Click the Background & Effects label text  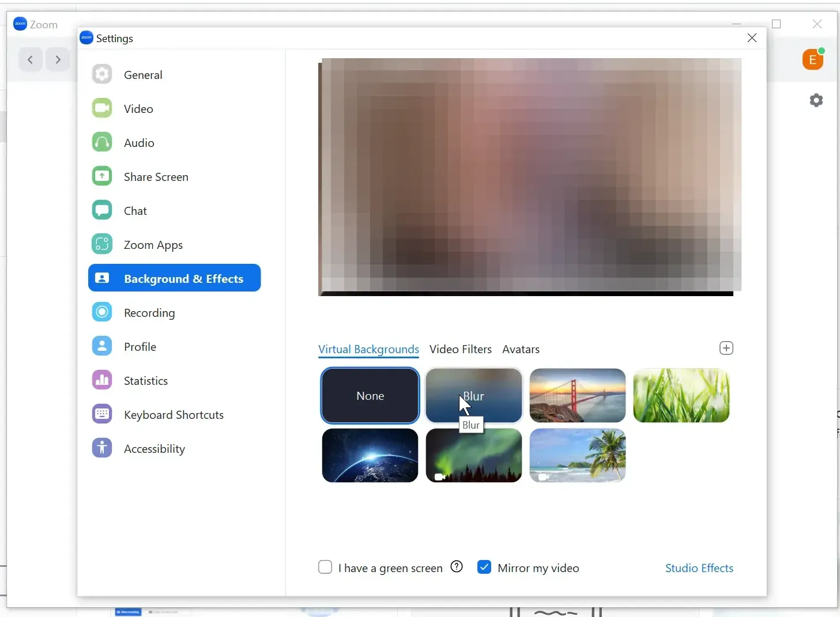[x=184, y=279]
